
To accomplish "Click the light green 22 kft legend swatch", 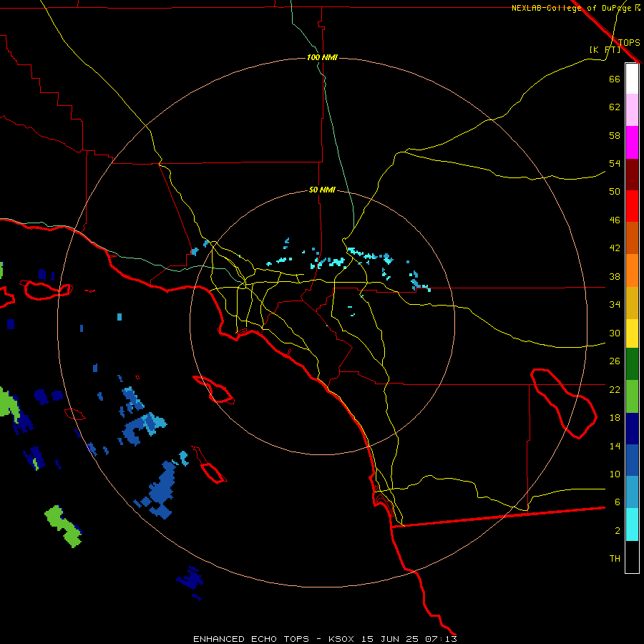I will pyautogui.click(x=632, y=396).
